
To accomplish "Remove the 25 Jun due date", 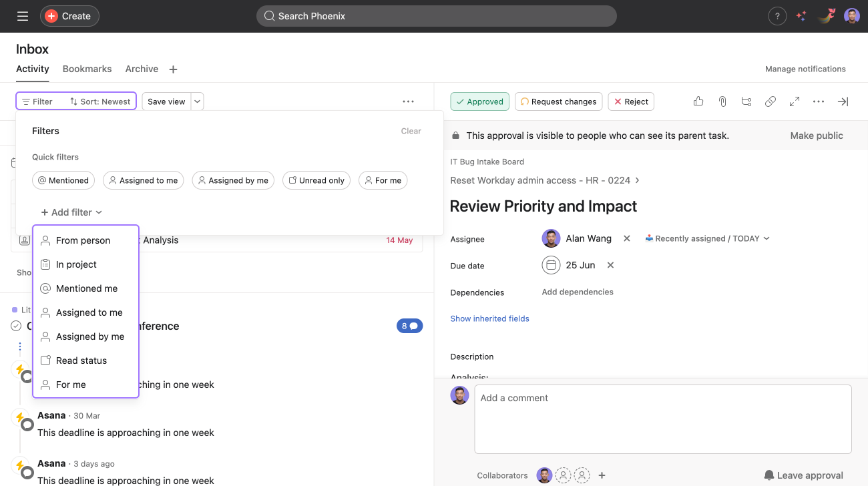I will [x=610, y=265].
